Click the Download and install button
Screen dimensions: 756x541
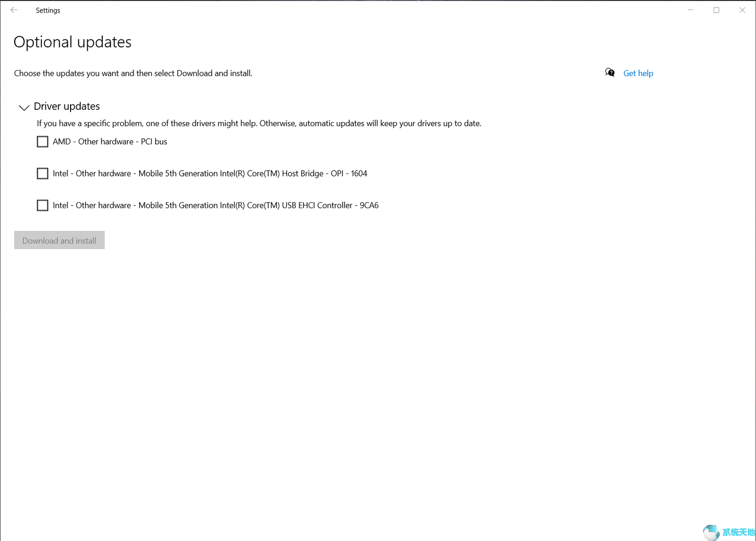click(x=59, y=241)
